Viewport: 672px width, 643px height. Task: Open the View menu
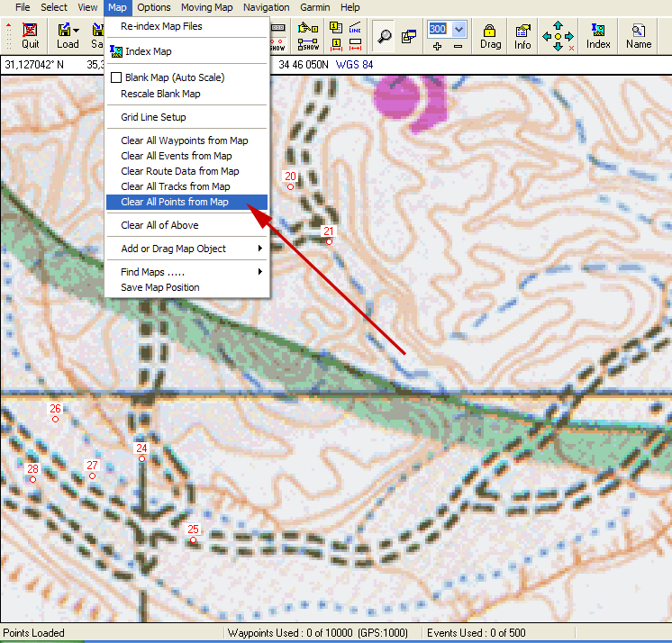coord(87,7)
